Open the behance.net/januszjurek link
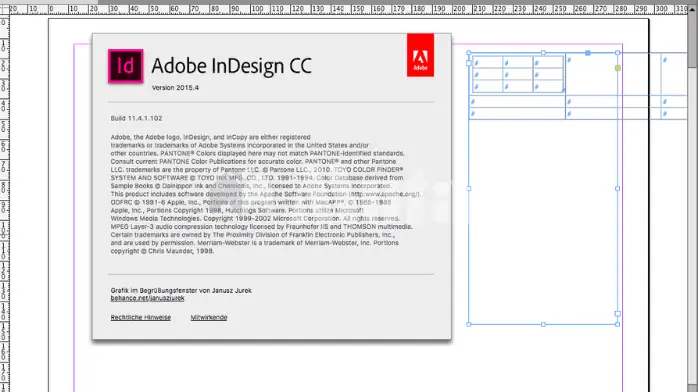The width and height of the screenshot is (698, 392). point(147,298)
